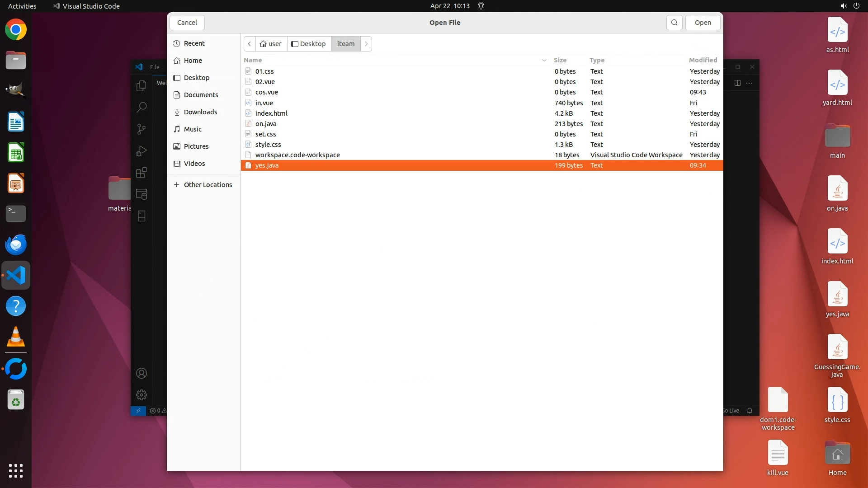Select Downloads in the places sidebar
The width and height of the screenshot is (868, 488).
200,112
